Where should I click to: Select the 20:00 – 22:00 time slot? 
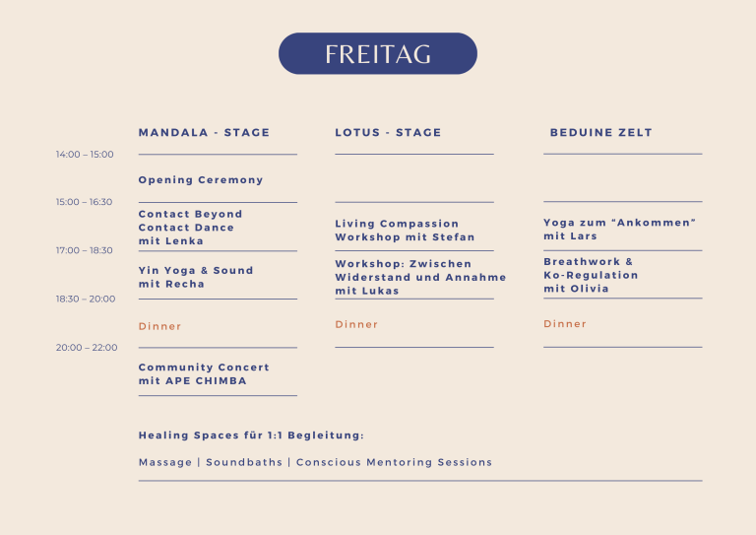[x=87, y=348]
